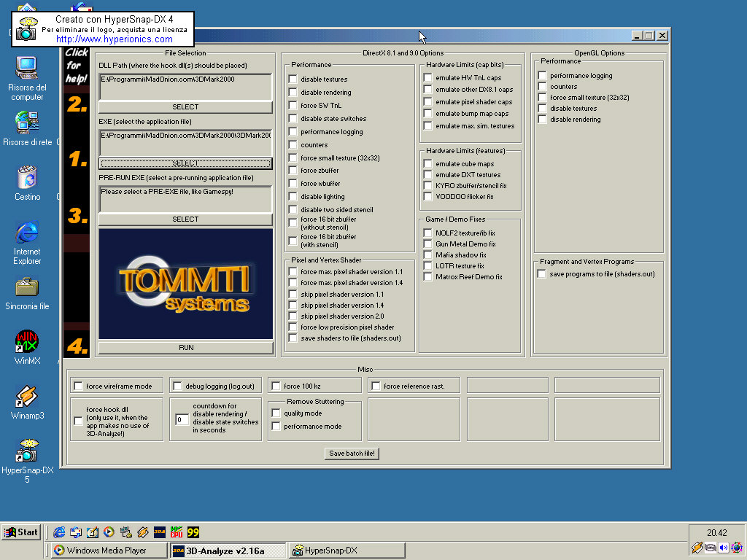Screen dimensions: 747x560
Task: Click the Save batch file! button
Action: point(352,454)
